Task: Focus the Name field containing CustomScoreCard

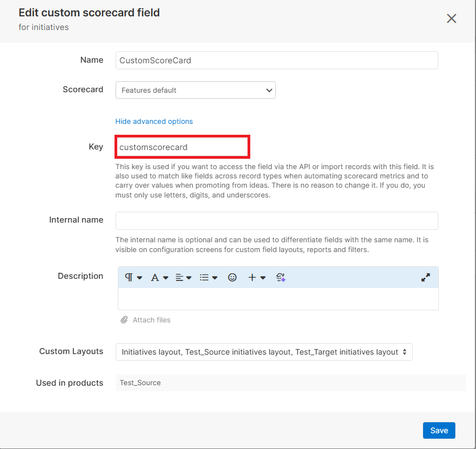Action: tap(276, 61)
